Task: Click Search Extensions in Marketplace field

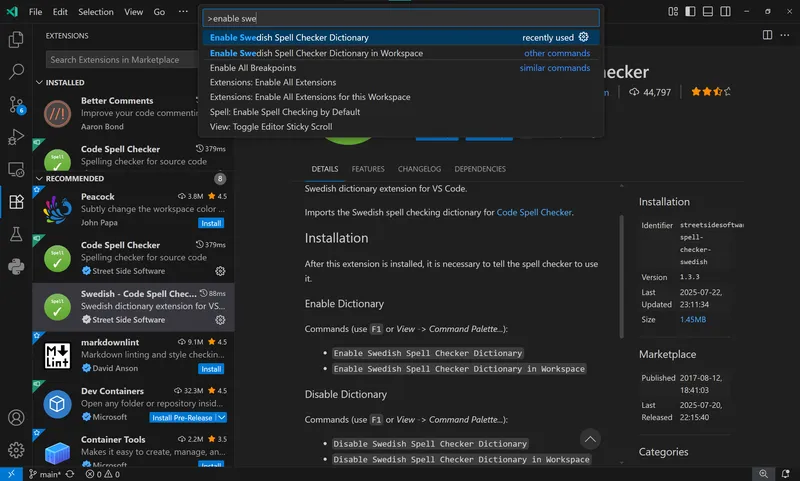Action: (x=121, y=60)
